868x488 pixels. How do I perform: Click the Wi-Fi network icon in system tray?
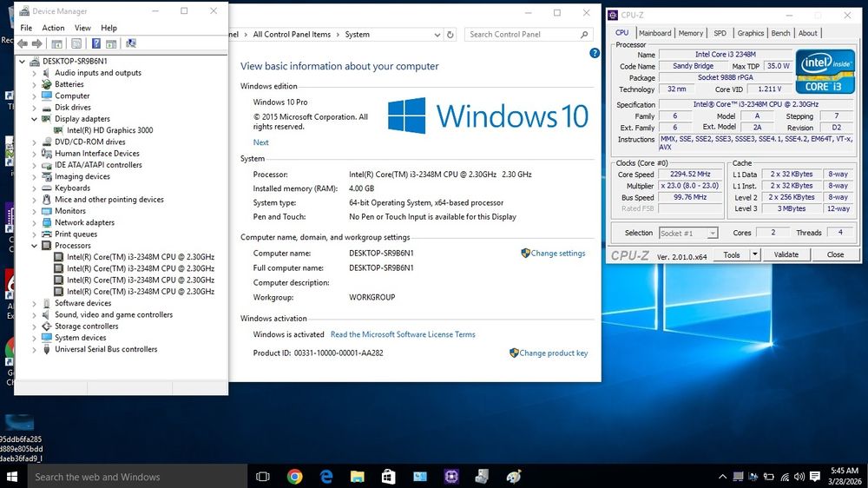point(785,477)
